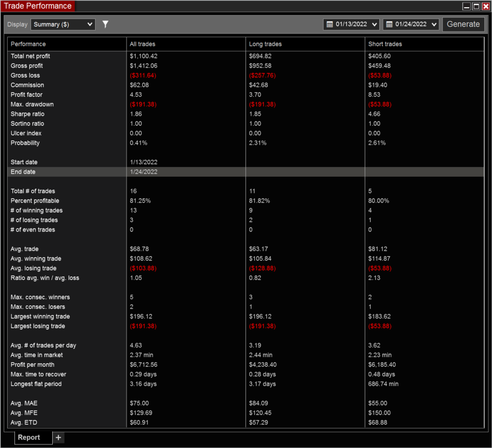Image resolution: width=492 pixels, height=448 pixels.
Task: Add a new tab with plus icon
Action: click(x=58, y=437)
